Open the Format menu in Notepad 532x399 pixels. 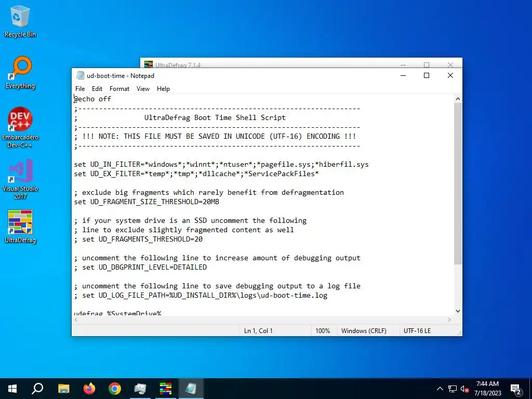119,88
